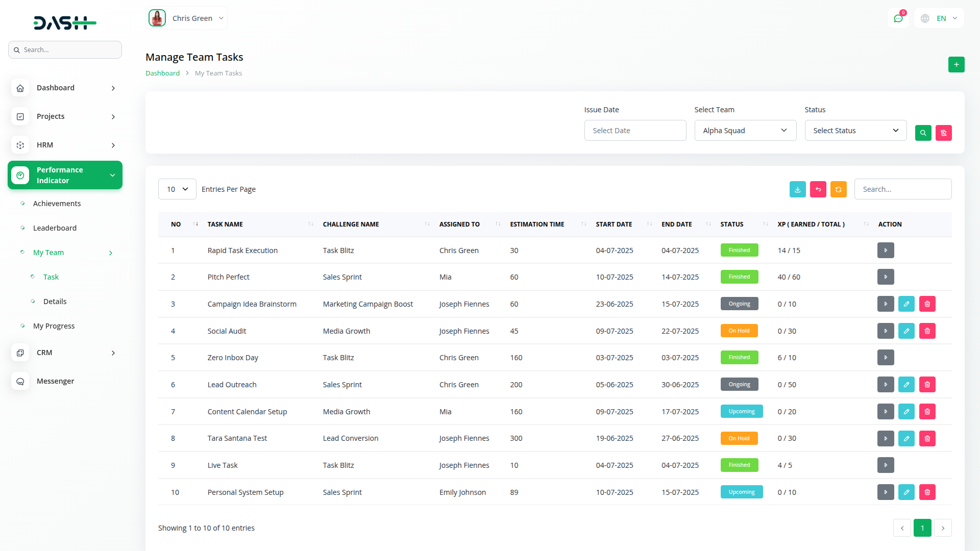Click the green add task plus button
The width and height of the screenshot is (980, 551).
(956, 65)
